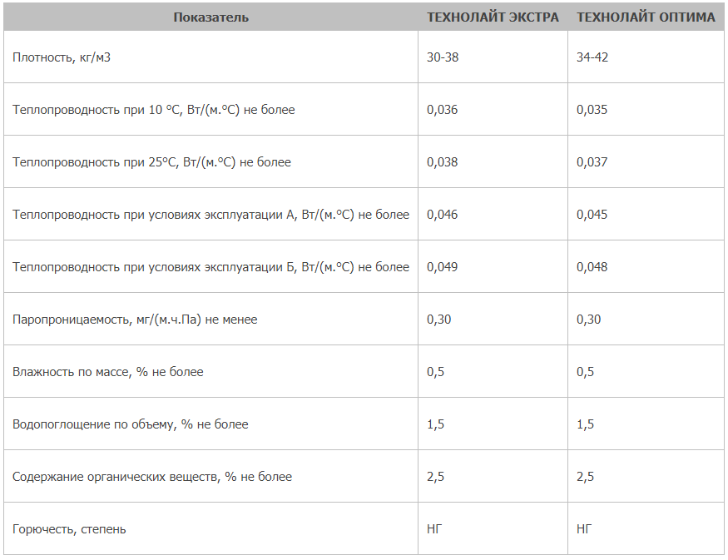Select the 'Паропроницаемость' row label
Viewport: 728px width, 560px height.
point(135,320)
